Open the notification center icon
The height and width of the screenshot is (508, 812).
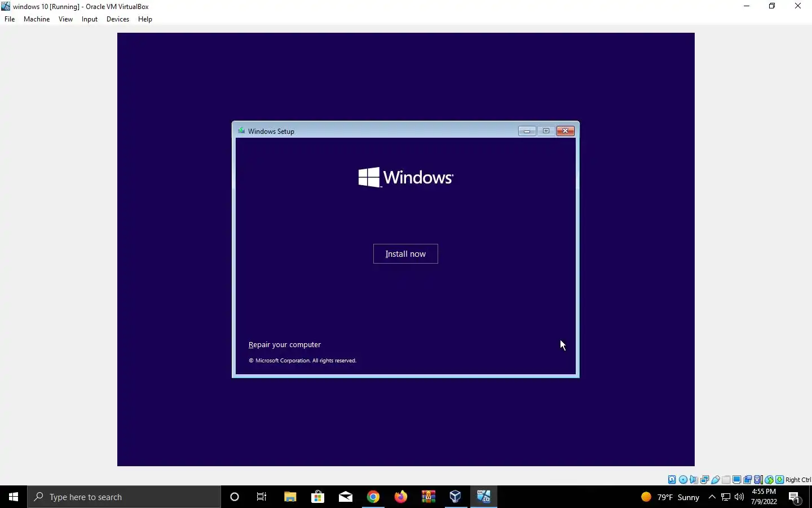click(x=795, y=497)
